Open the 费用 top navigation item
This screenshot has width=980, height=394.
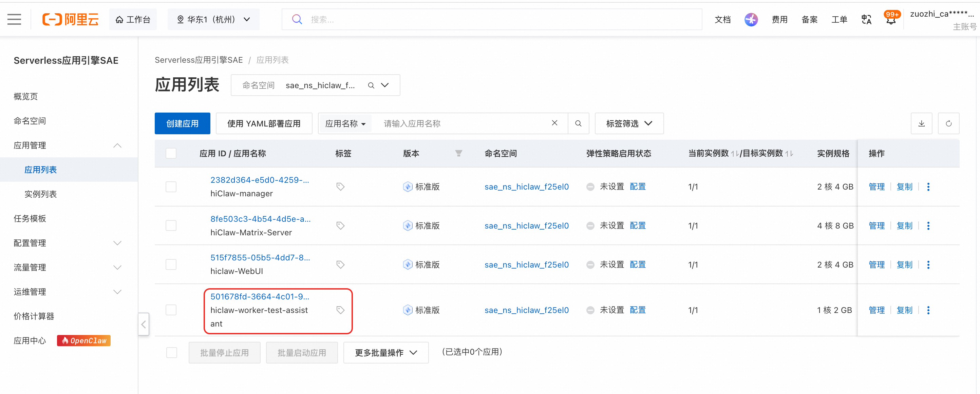779,19
